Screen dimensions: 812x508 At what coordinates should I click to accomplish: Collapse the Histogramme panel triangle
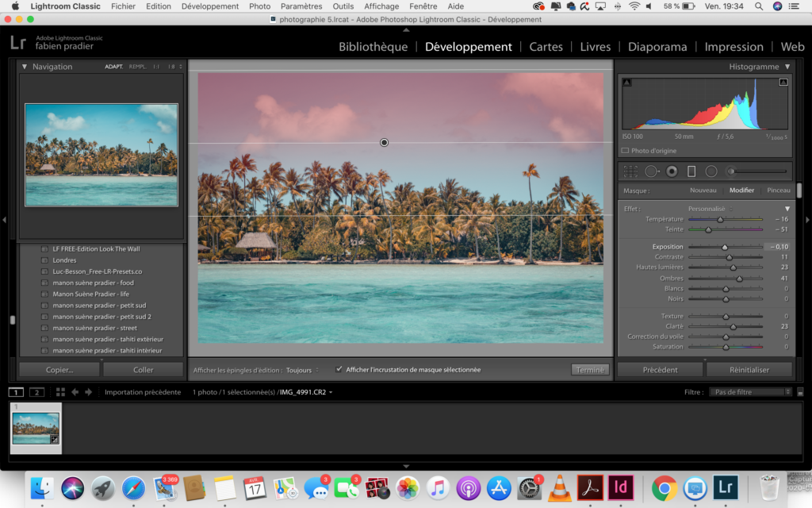point(787,67)
